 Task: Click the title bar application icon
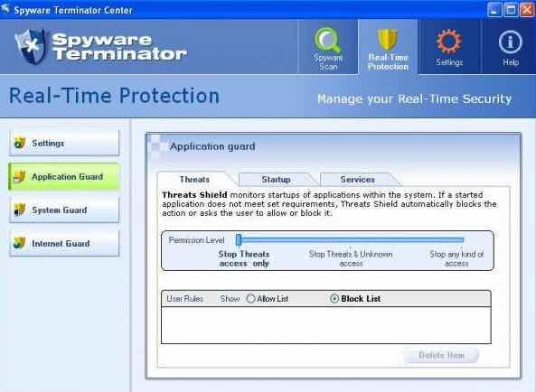coord(5,9)
